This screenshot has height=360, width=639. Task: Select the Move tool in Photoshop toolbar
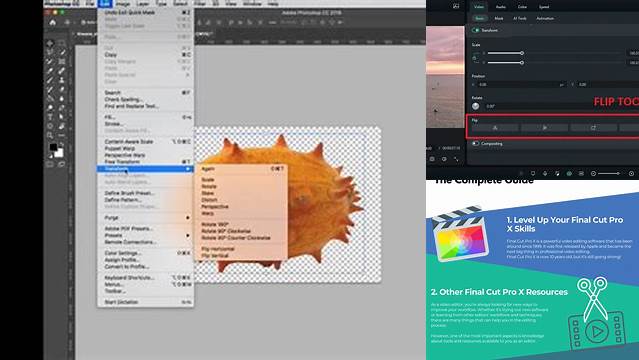(x=50, y=43)
